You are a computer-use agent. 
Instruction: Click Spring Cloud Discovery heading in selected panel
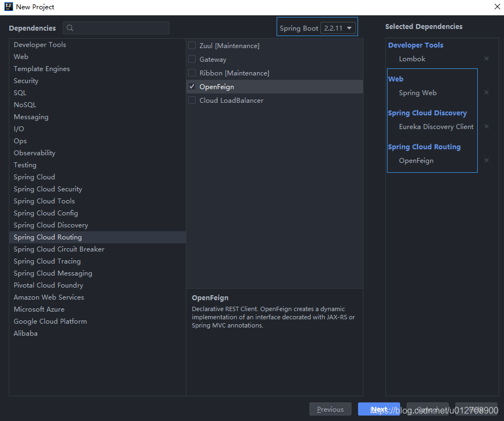(x=427, y=113)
